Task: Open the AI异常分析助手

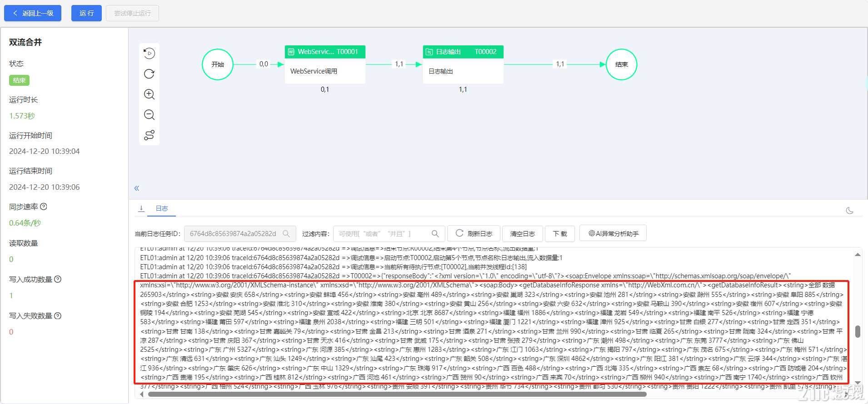Action: click(614, 234)
